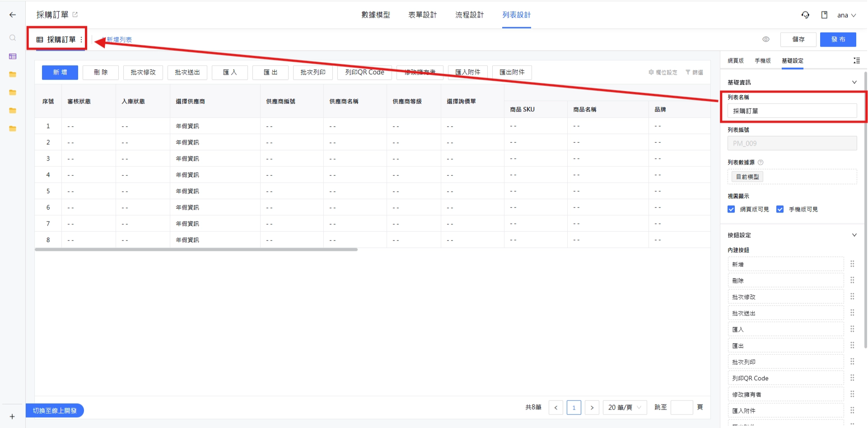Open the 20 筆/頁 page size dropdown
This screenshot has width=868, height=428.
tap(625, 408)
